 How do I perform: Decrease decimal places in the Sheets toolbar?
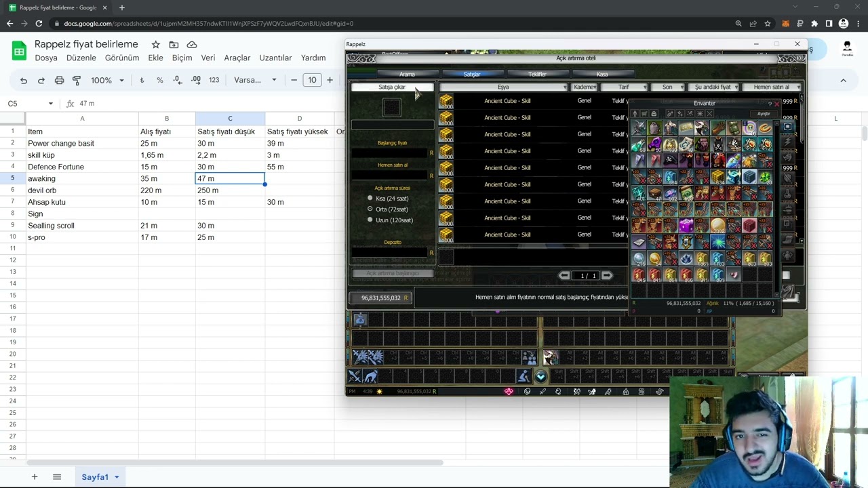(x=177, y=80)
